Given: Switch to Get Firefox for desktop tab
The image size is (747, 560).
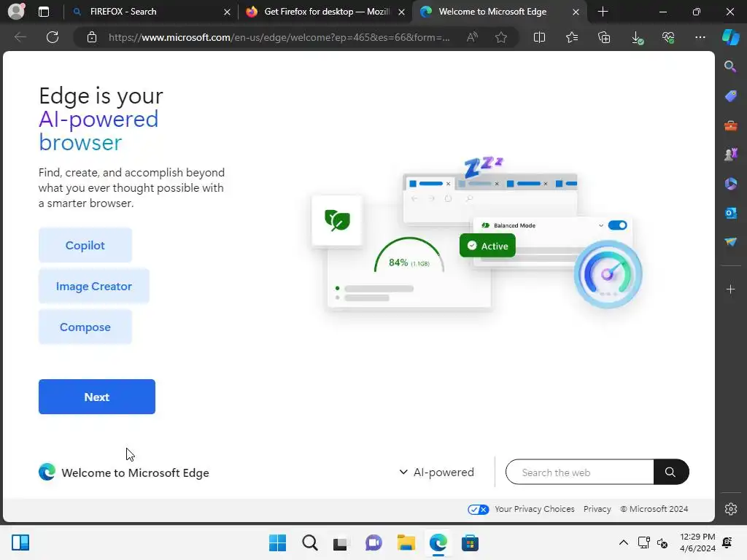Looking at the screenshot, I should click(x=326, y=12).
